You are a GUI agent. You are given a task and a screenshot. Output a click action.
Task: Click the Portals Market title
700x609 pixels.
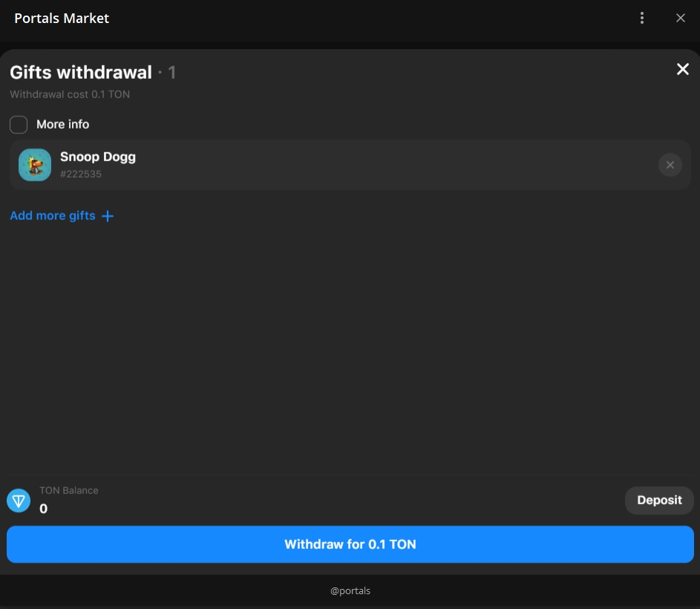(62, 19)
